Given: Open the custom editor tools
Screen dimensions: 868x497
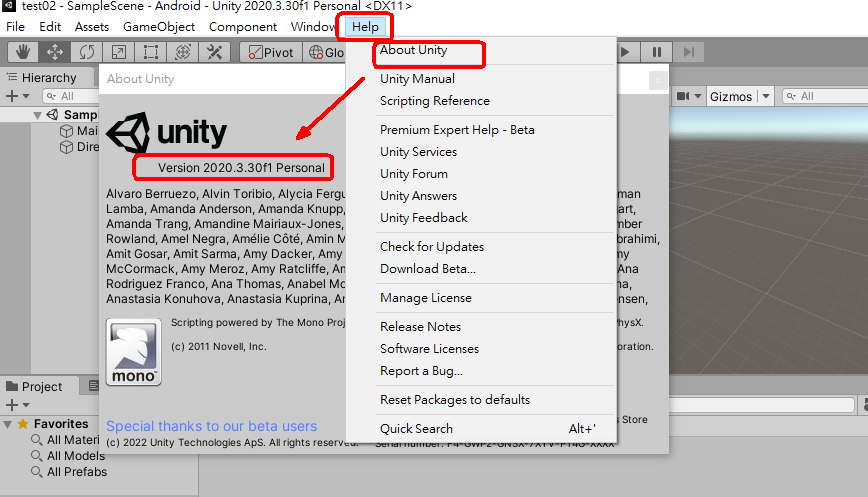Looking at the screenshot, I should 214,52.
